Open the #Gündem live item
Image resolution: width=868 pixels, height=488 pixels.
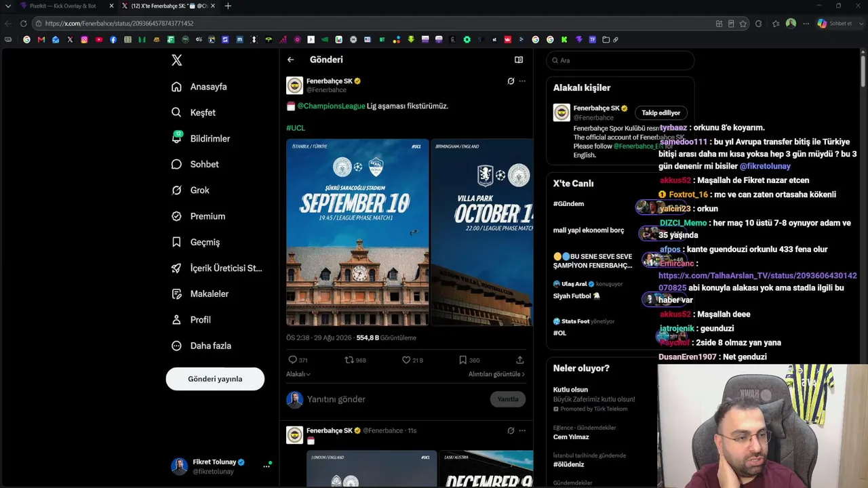(568, 204)
